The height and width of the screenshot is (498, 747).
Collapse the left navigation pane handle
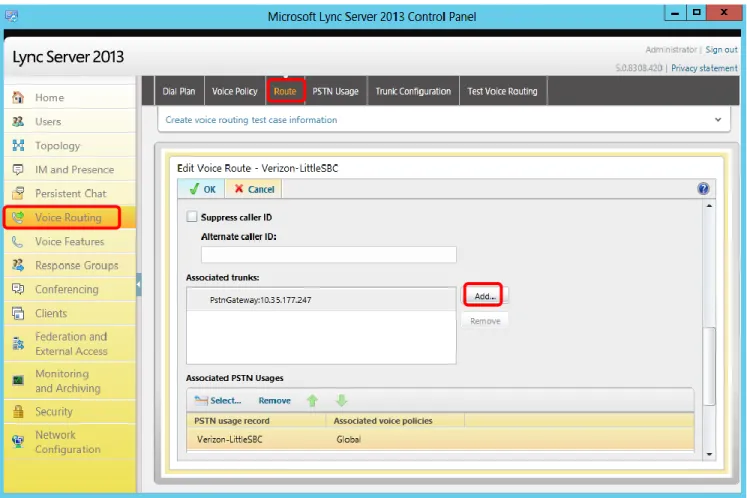point(139,285)
